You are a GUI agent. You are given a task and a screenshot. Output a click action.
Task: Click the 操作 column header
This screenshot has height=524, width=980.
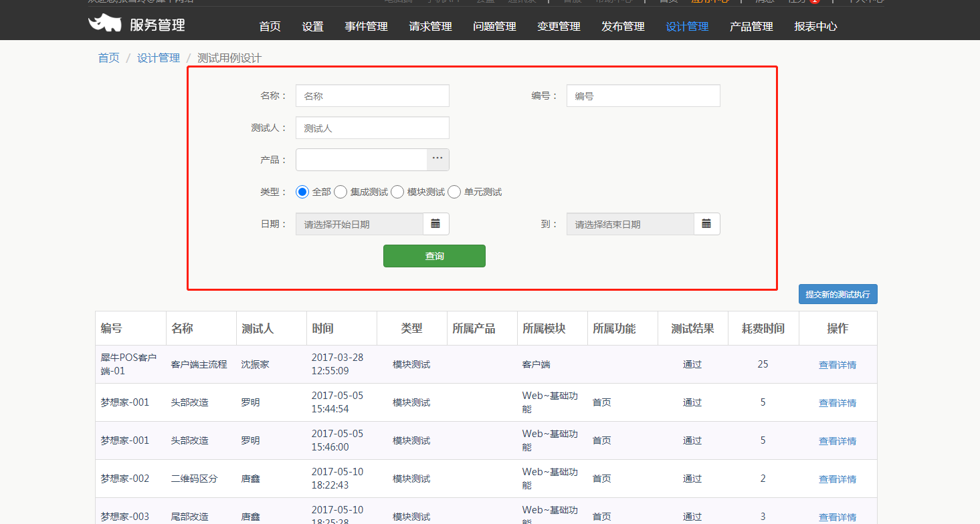tap(838, 328)
